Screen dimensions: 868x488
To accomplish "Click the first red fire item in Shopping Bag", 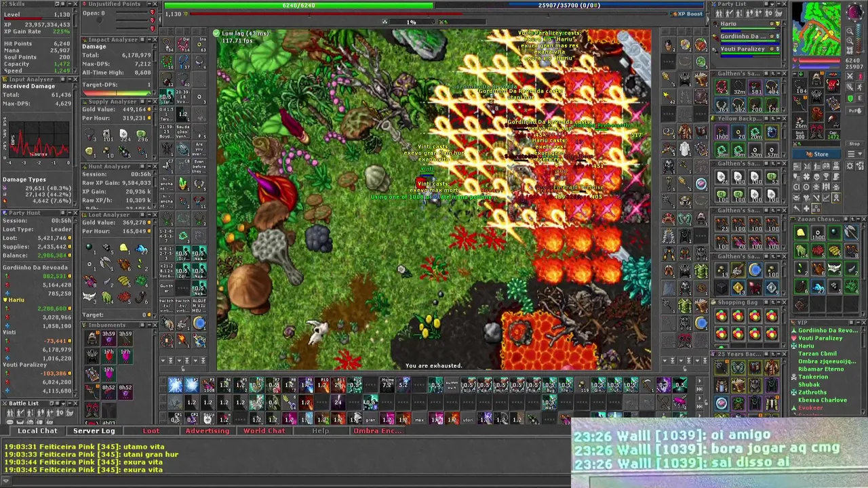I will (722, 316).
